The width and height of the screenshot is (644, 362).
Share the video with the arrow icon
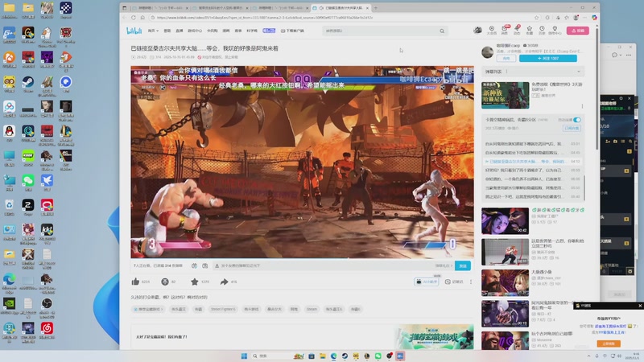[x=224, y=282]
